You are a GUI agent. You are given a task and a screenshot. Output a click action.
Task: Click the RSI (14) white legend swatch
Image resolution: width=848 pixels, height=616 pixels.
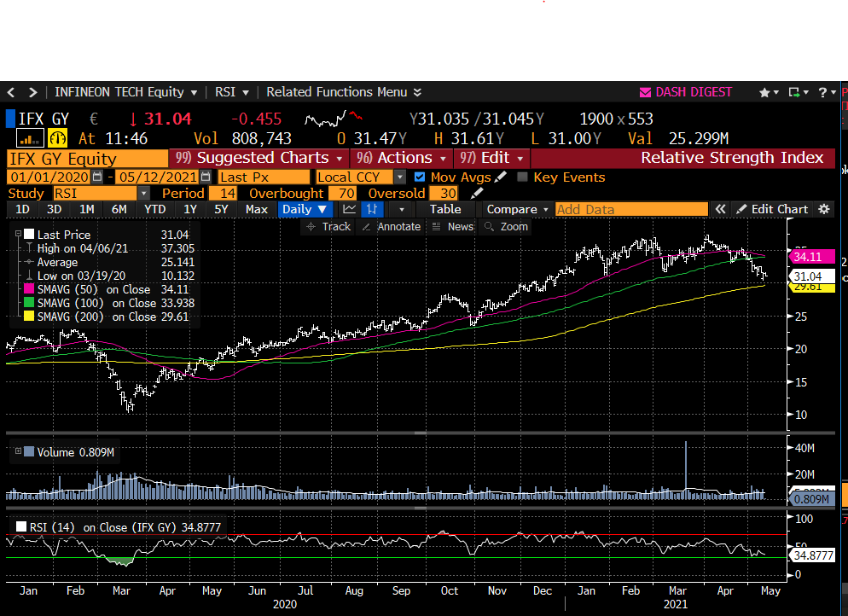coord(21,526)
